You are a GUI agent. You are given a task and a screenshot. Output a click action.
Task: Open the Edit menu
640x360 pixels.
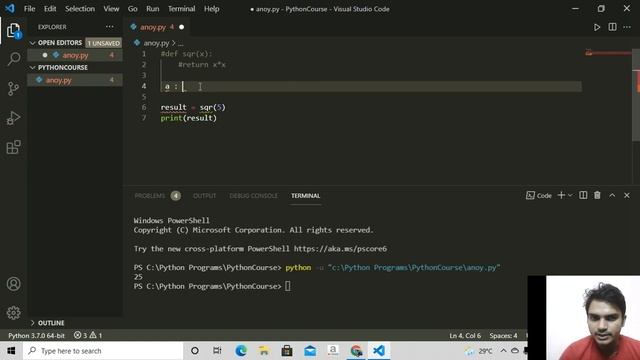[50, 9]
